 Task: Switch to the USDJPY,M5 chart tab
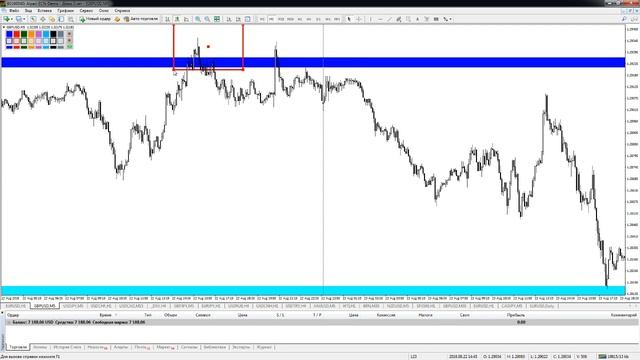coord(73,306)
